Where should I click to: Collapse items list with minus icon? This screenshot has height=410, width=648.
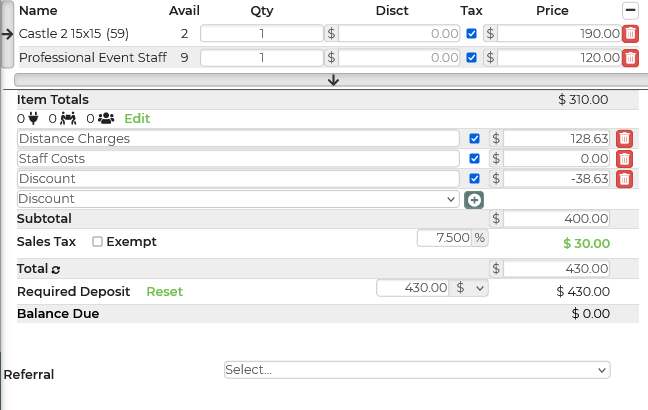[630, 11]
